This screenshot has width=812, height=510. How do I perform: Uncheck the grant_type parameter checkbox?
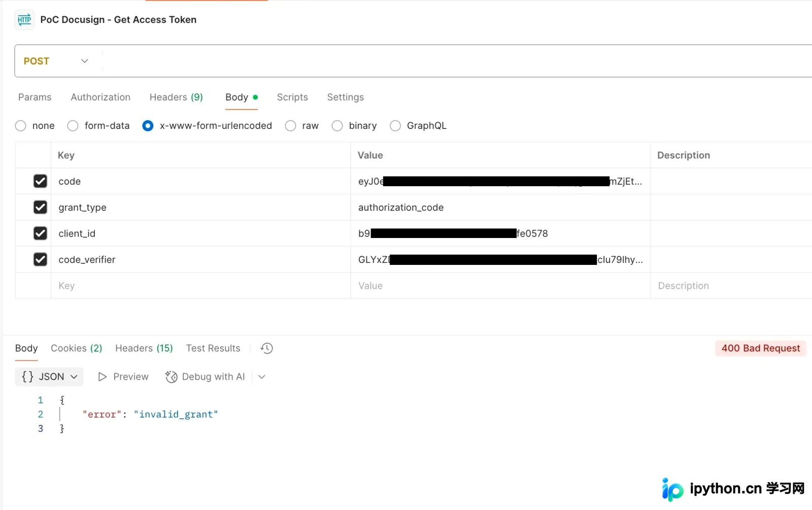click(40, 207)
